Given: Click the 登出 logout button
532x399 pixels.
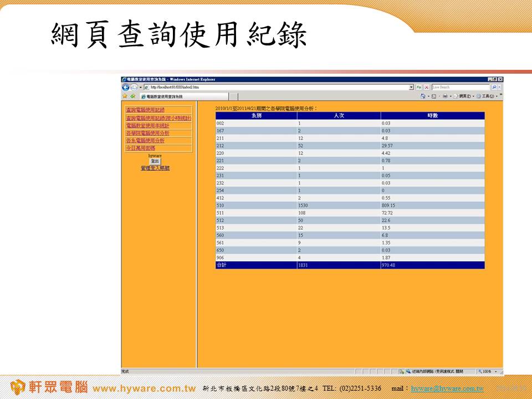Looking at the screenshot, I should 155,161.
